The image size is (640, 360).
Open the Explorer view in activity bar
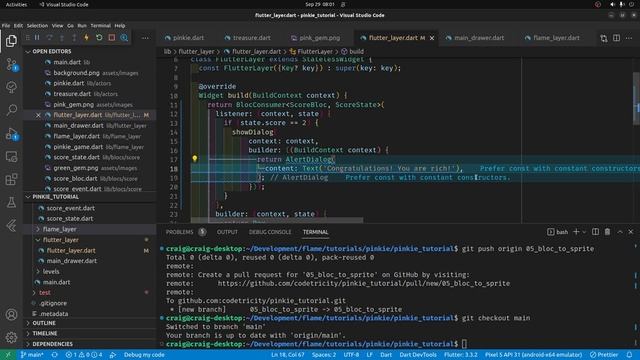(11, 41)
